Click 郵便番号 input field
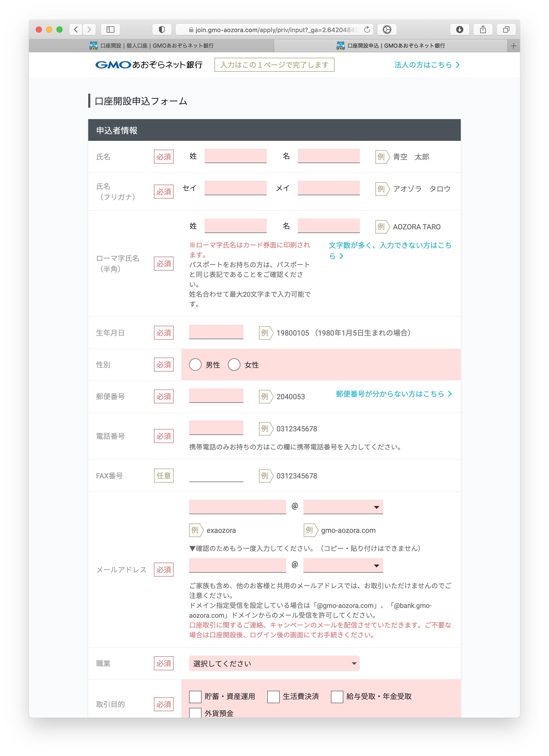This screenshot has width=549, height=756. (x=216, y=396)
